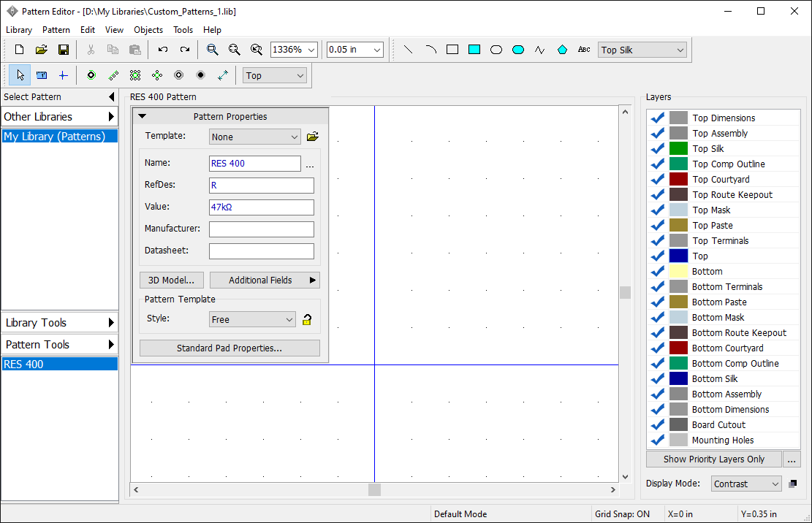This screenshot has width=812, height=523.
Task: Select the Arc drawing tool
Action: pos(430,50)
